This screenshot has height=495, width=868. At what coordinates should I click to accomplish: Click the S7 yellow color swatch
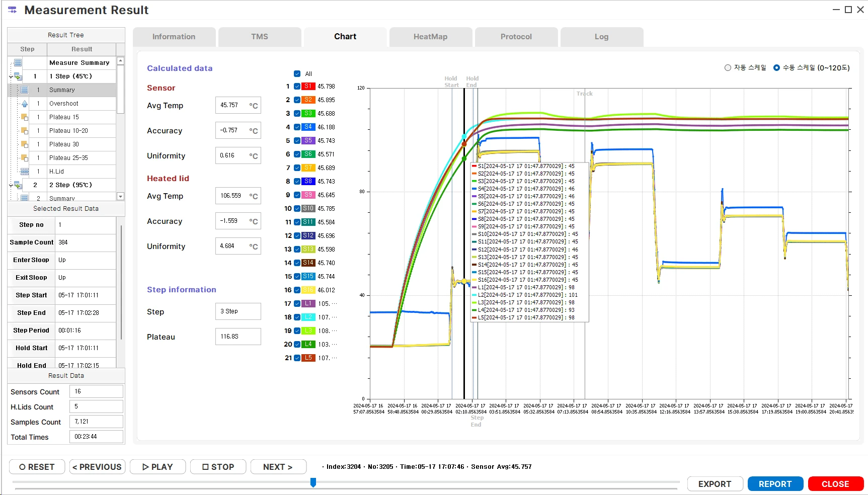308,168
